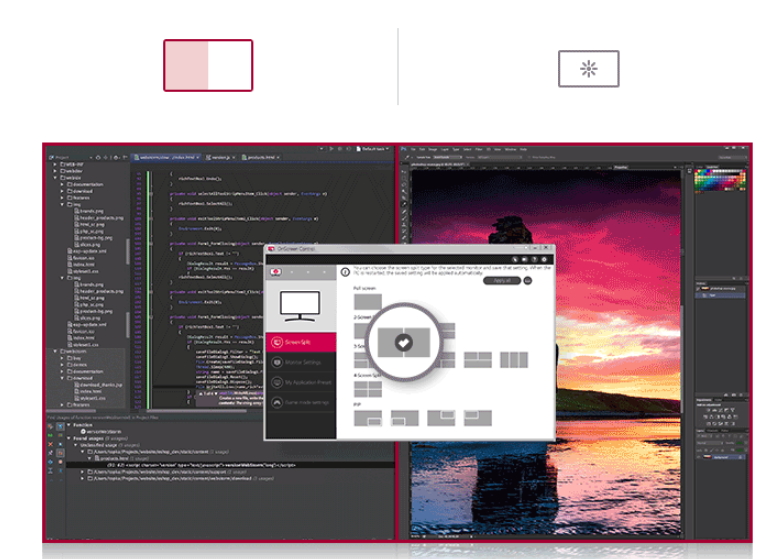The width and height of the screenshot is (770, 559).
Task: Select the Eraser tool in Photoshop
Action: (404, 238)
